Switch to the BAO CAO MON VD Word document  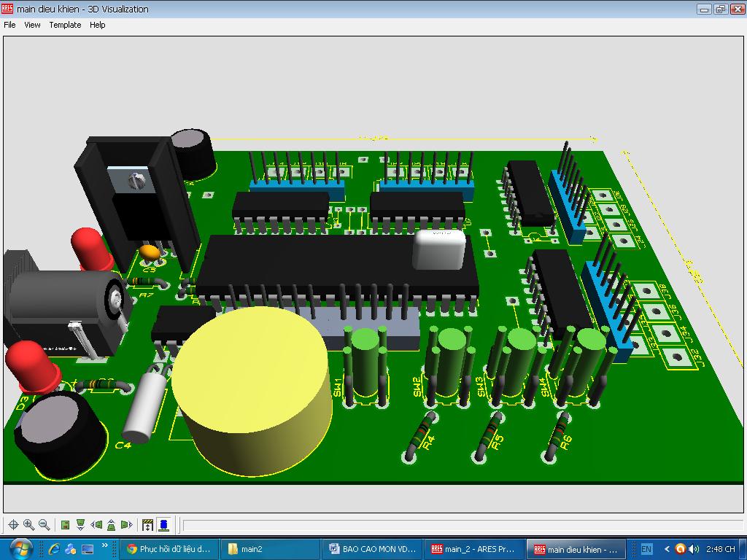pos(373,549)
